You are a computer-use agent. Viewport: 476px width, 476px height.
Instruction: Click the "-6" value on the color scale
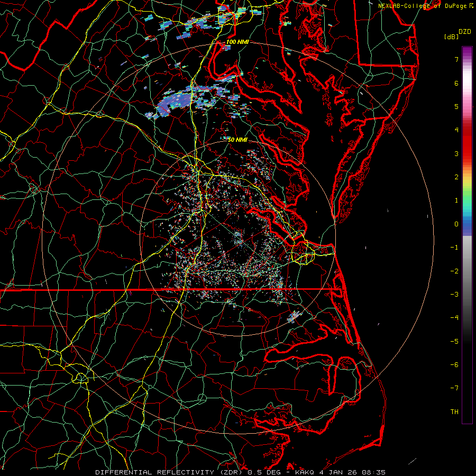coord(454,365)
